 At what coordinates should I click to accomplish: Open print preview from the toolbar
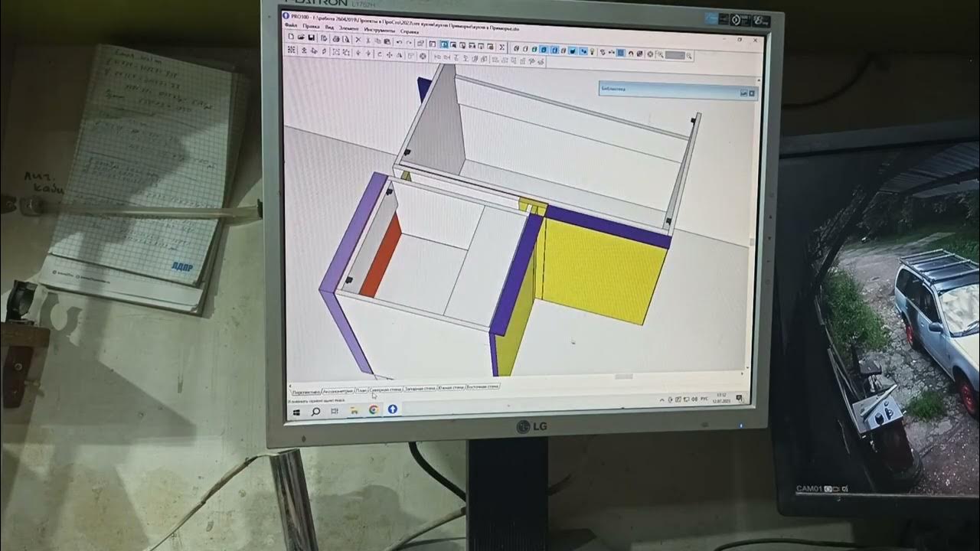coord(345,40)
